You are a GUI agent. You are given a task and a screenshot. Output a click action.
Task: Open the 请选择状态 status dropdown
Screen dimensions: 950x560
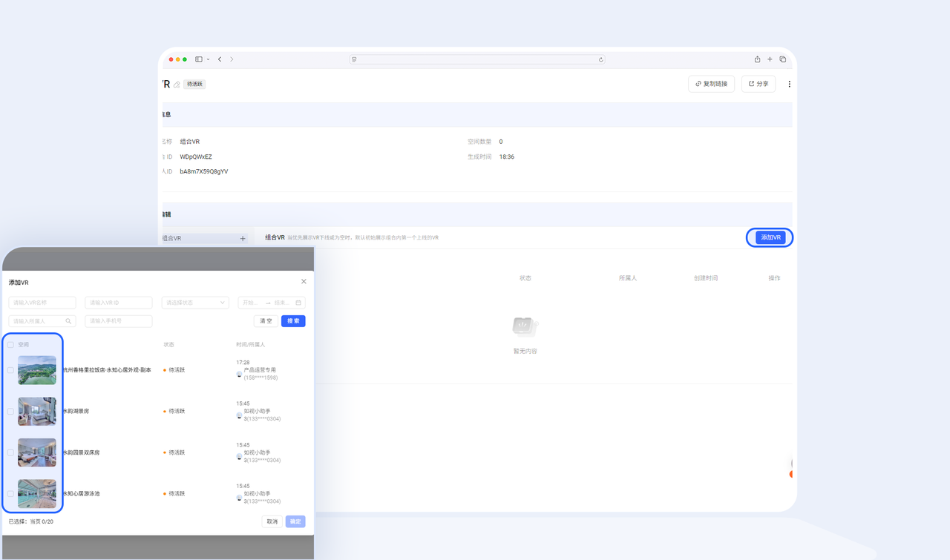[195, 303]
